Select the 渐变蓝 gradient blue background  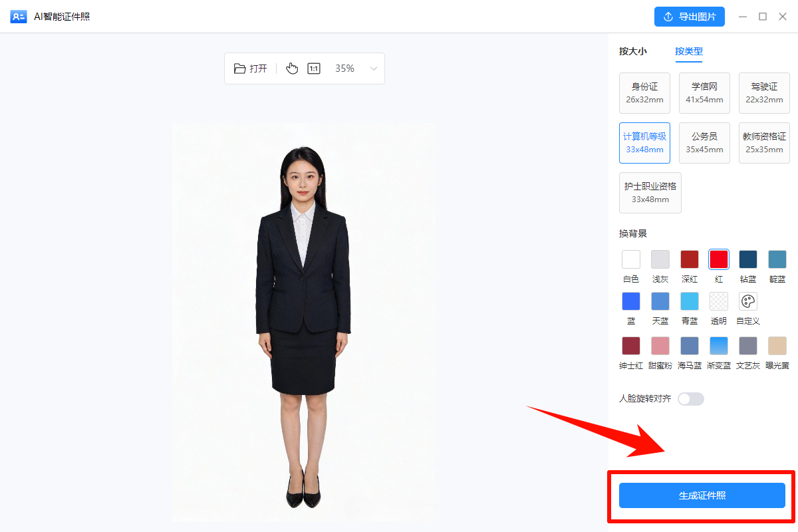[x=718, y=345]
